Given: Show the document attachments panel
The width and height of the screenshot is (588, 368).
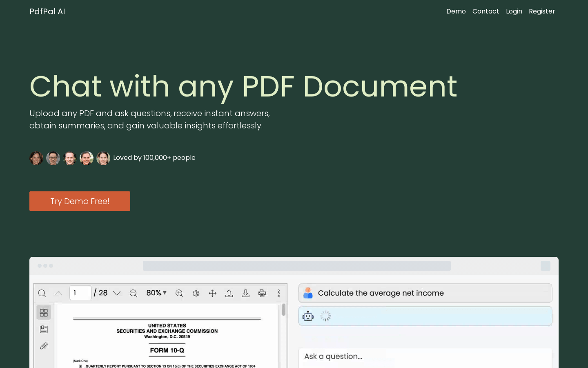Looking at the screenshot, I should click(44, 346).
